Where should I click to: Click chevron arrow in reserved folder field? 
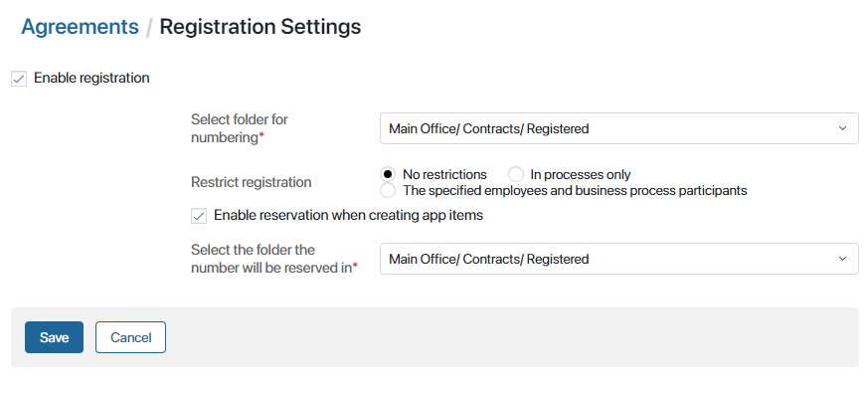(842, 259)
